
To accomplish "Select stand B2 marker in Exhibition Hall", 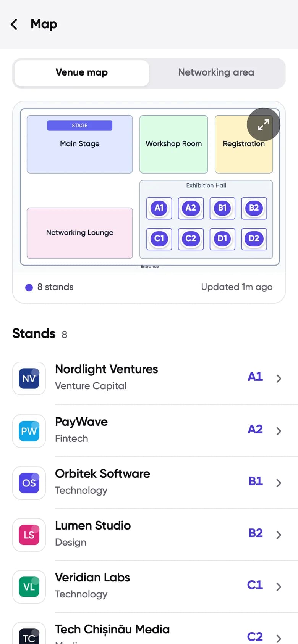I will tap(254, 208).
